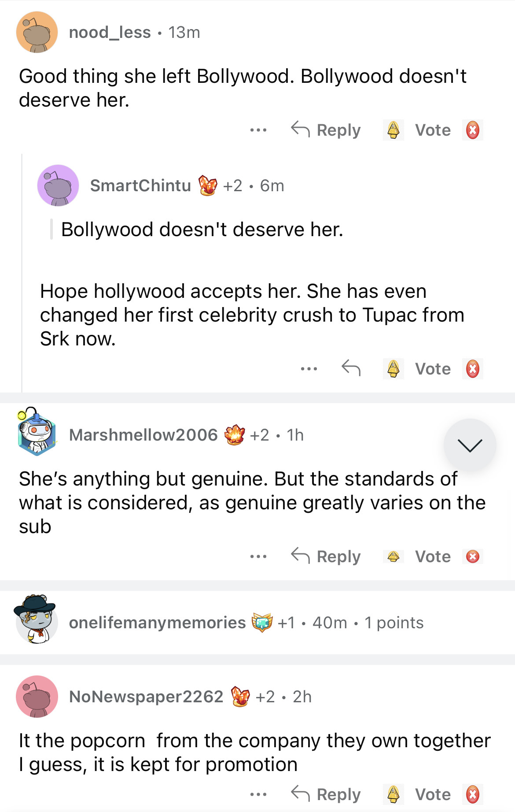
Task: Tap reply arrow on SmartChintu's comment
Action: (x=351, y=368)
